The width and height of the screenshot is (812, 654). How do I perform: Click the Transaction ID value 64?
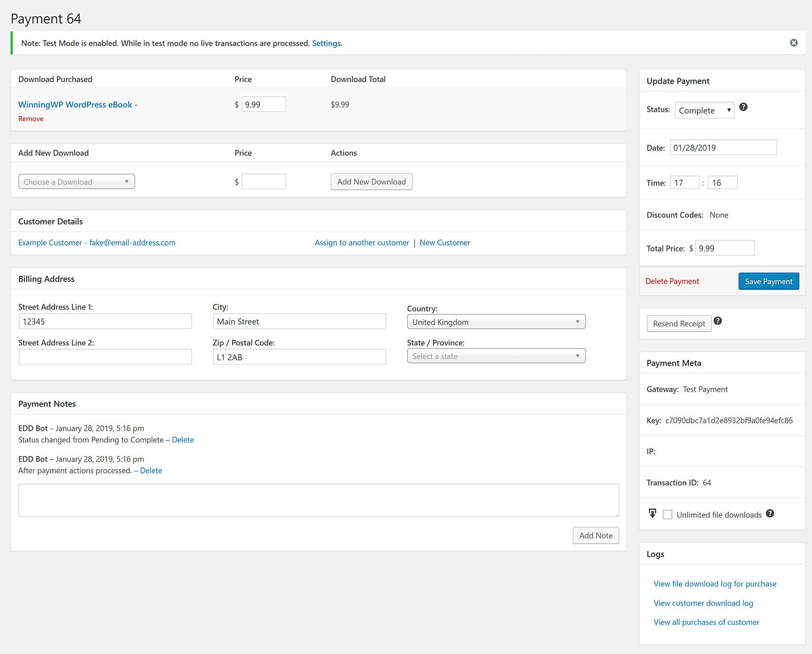point(707,483)
